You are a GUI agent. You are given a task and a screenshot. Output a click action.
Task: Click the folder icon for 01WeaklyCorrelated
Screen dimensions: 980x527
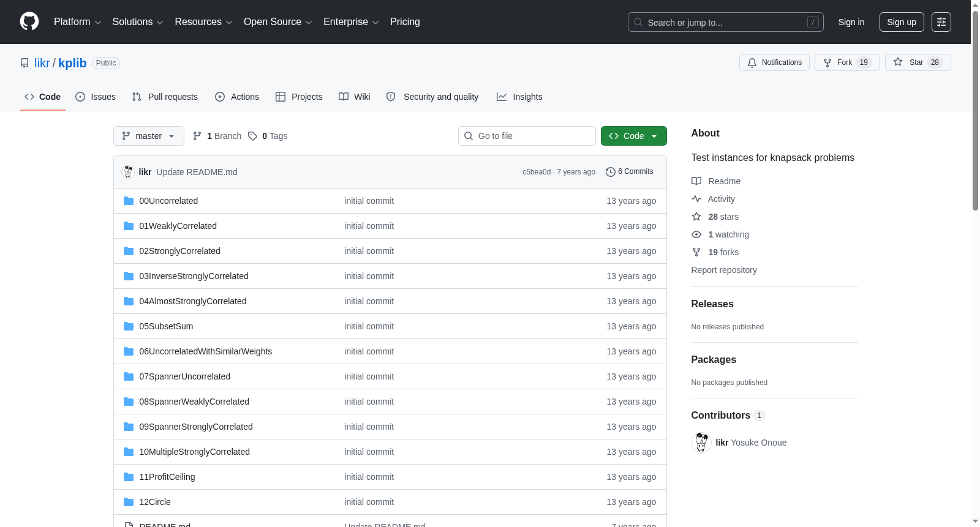[x=129, y=226]
